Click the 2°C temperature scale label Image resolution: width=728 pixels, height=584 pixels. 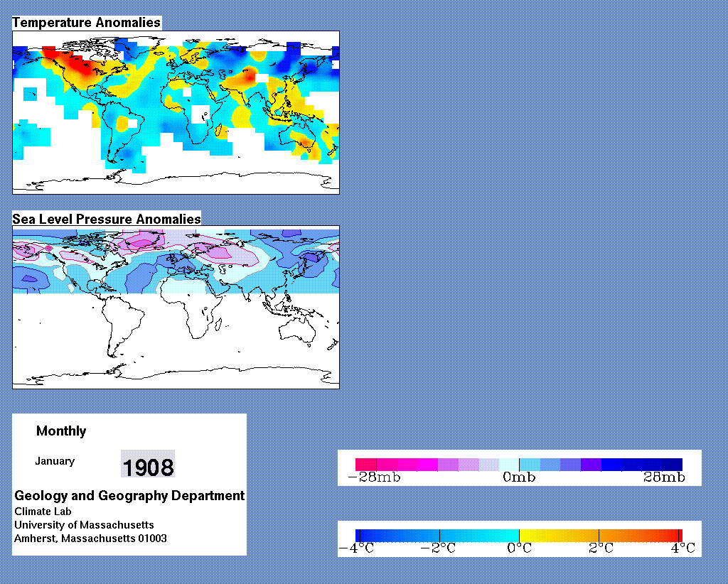click(601, 548)
